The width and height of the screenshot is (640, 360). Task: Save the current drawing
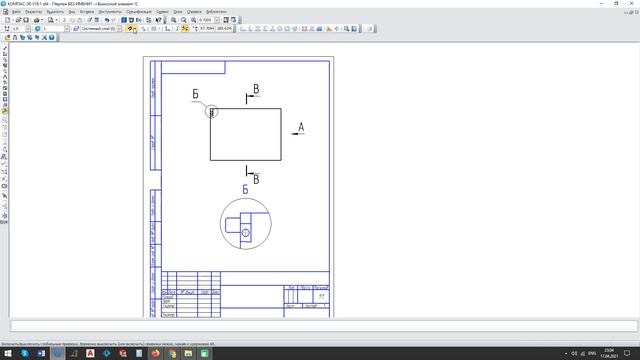point(25,20)
